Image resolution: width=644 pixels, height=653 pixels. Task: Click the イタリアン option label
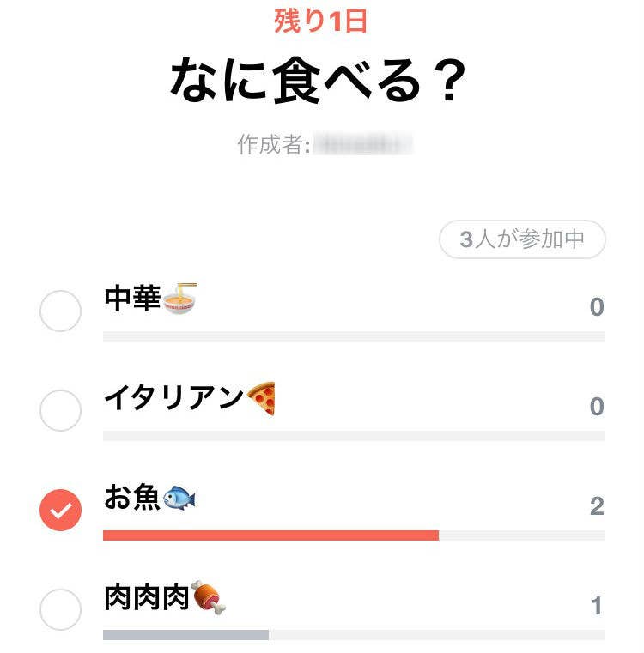pyautogui.click(x=173, y=399)
